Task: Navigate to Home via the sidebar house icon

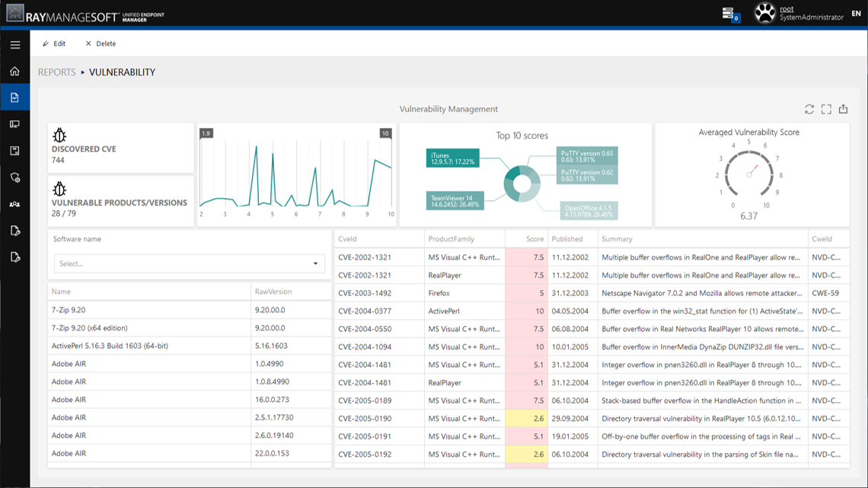Action: (x=14, y=69)
